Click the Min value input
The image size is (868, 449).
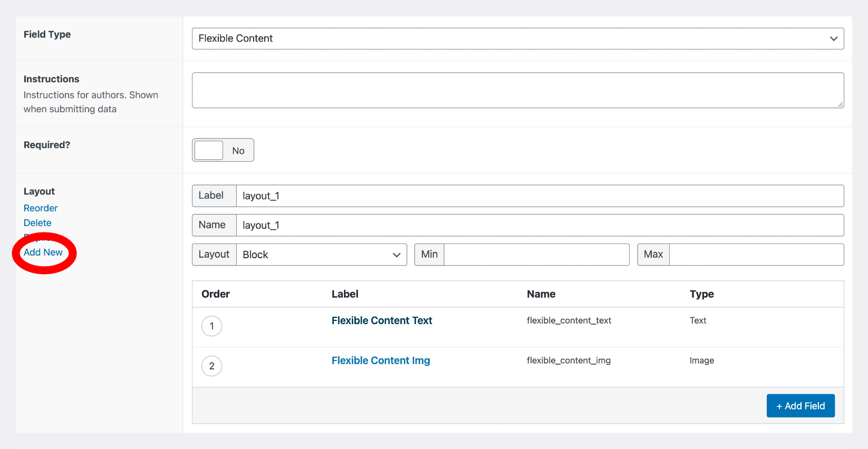tap(536, 255)
